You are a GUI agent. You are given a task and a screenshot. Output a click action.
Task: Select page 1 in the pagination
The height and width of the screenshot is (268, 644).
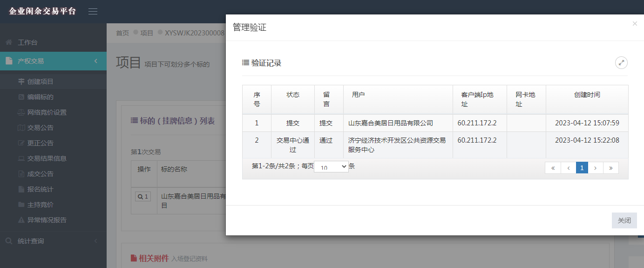[x=582, y=168]
